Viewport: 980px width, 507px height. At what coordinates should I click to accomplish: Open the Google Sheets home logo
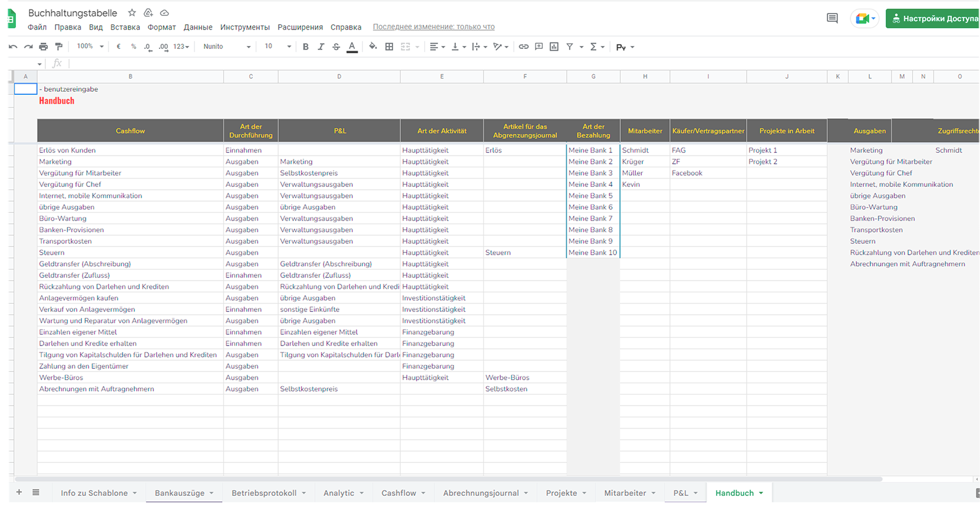pyautogui.click(x=12, y=19)
